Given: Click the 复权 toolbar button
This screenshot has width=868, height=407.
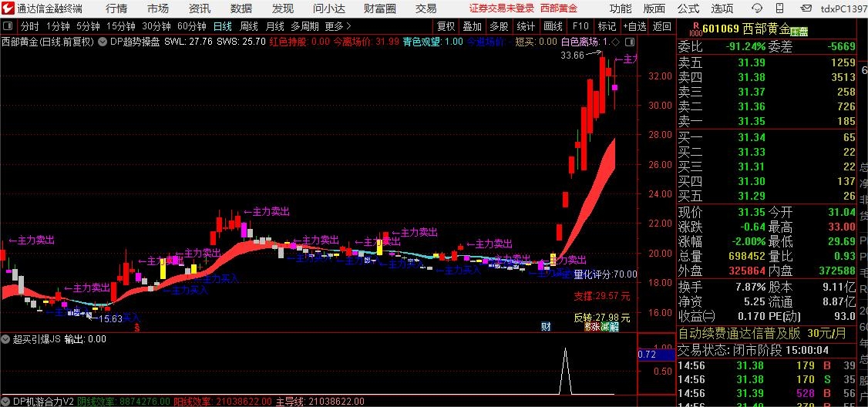Looking at the screenshot, I should (x=446, y=26).
